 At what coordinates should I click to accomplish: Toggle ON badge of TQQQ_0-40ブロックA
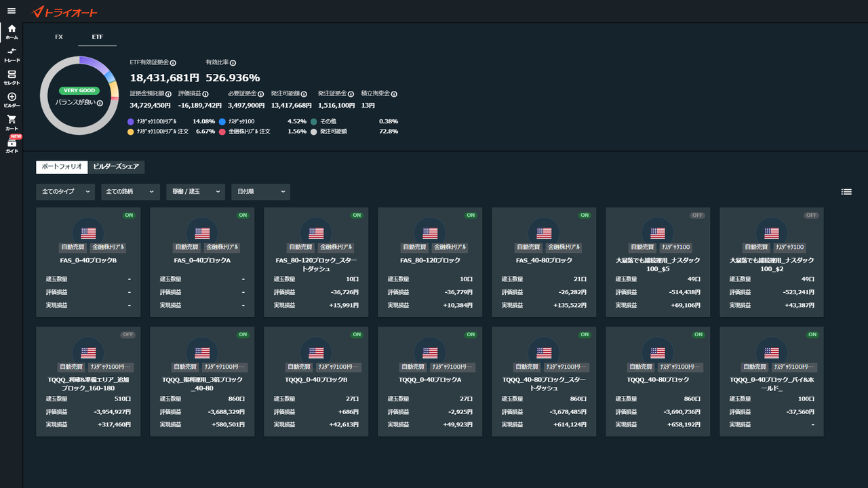(x=471, y=334)
